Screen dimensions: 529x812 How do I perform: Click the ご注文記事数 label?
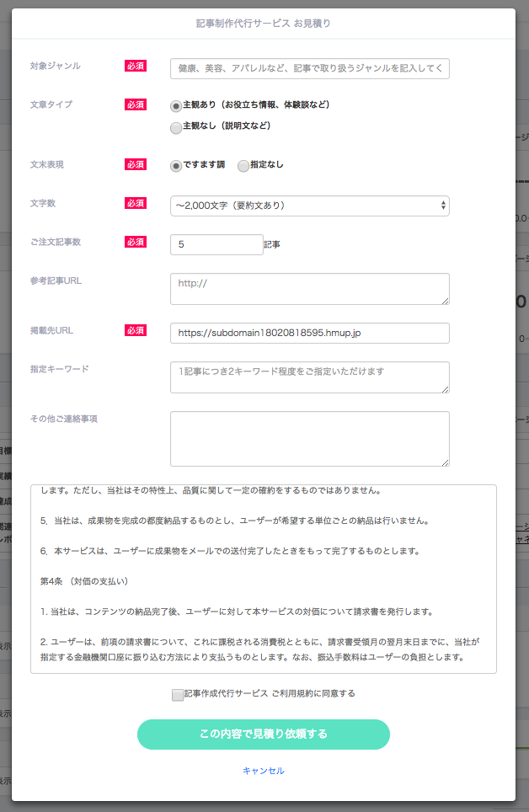[56, 242]
